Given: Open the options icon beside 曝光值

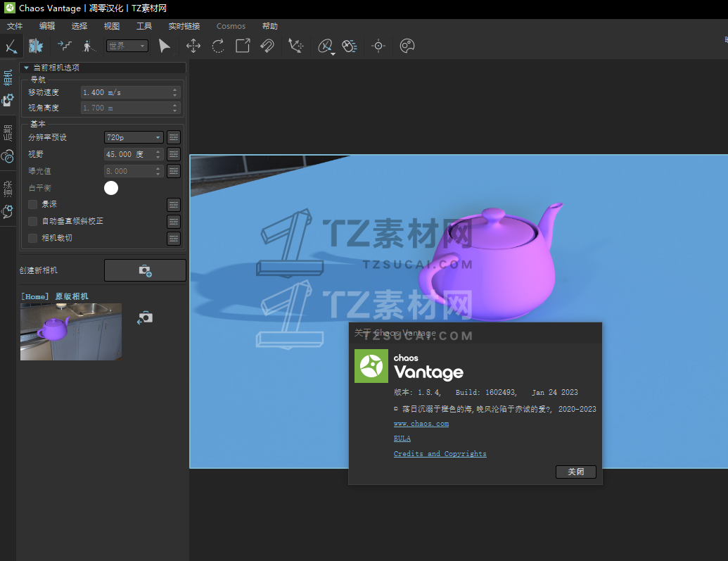Looking at the screenshot, I should tap(174, 171).
